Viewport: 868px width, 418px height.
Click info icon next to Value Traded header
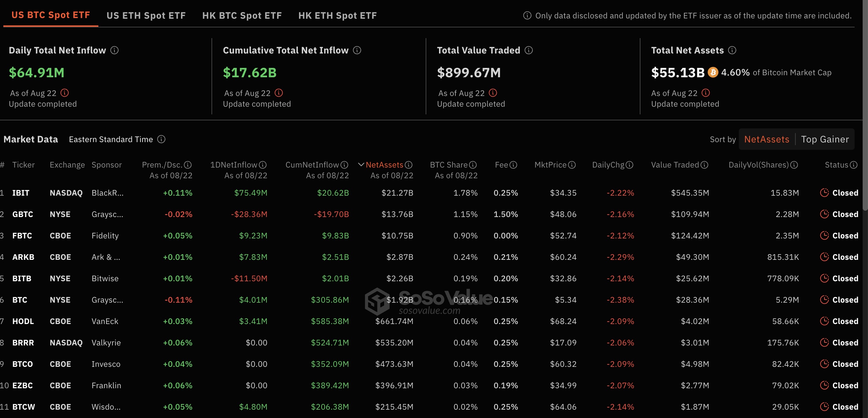coord(704,165)
